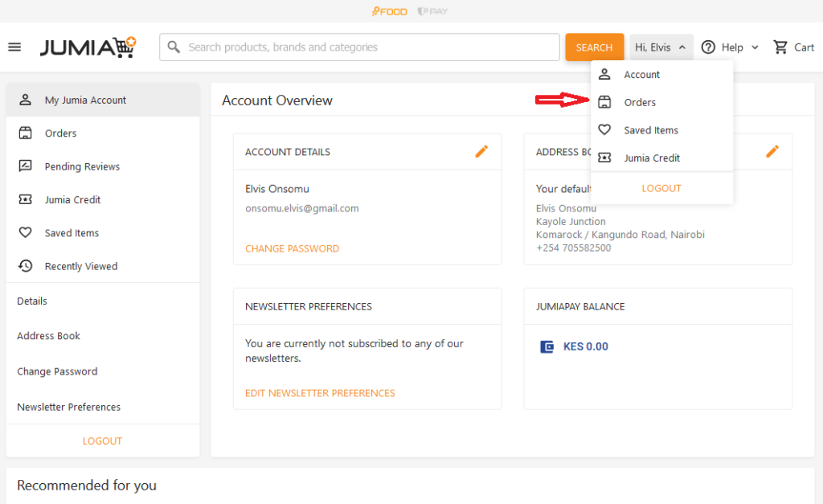Select Saved Items in the user dropdown
The image size is (823, 504).
tap(662, 129)
